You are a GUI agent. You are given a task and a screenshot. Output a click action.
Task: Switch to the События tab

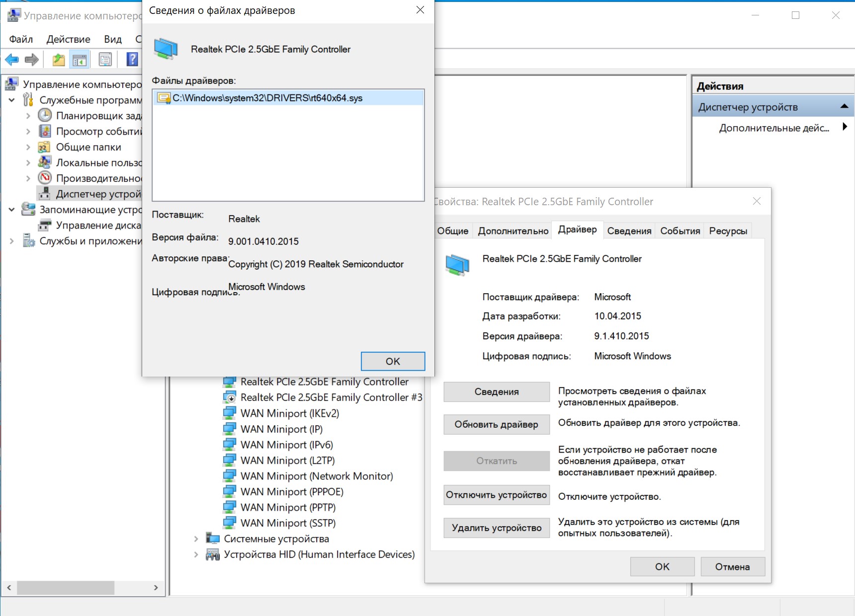pyautogui.click(x=680, y=231)
